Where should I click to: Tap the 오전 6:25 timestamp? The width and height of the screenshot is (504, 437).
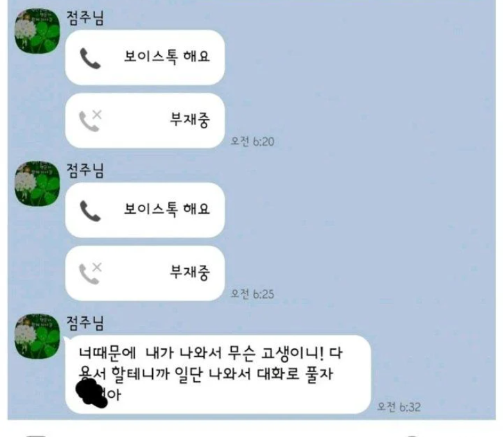coord(252,294)
